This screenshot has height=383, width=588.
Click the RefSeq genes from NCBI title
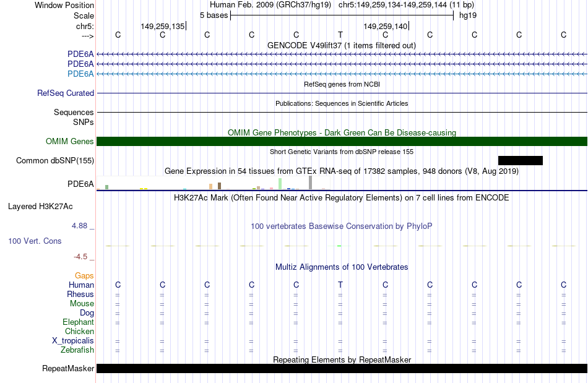(342, 84)
